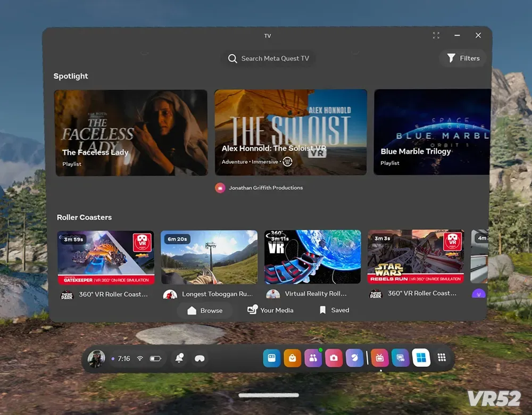The height and width of the screenshot is (415, 532).
Task: Click the 7:16 clock in the dock
Action: pyautogui.click(x=124, y=359)
